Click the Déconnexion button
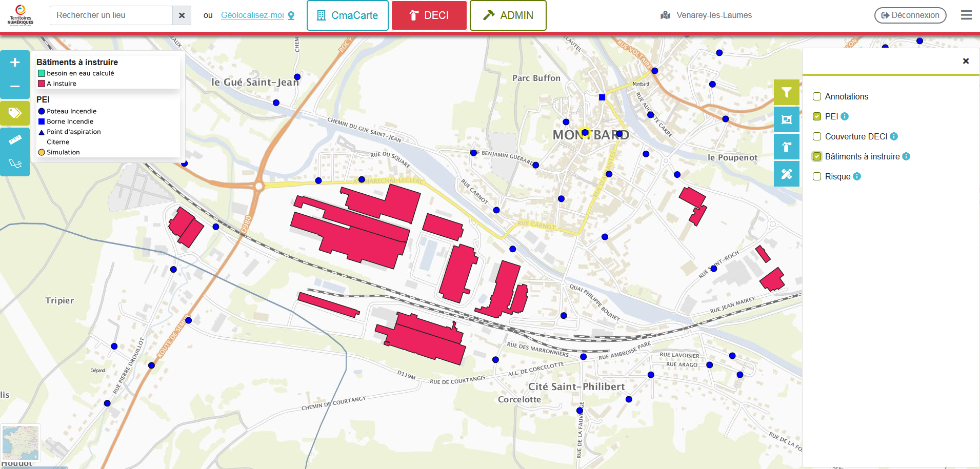Image resolution: width=980 pixels, height=469 pixels. point(910,15)
